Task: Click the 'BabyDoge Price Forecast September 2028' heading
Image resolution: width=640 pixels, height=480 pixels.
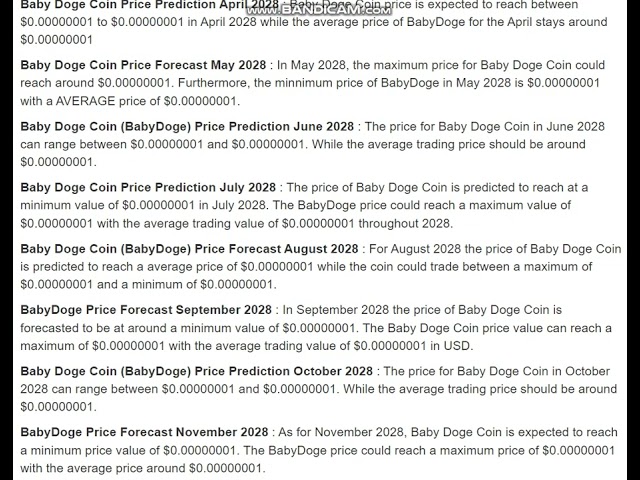Action: pyautogui.click(x=146, y=310)
